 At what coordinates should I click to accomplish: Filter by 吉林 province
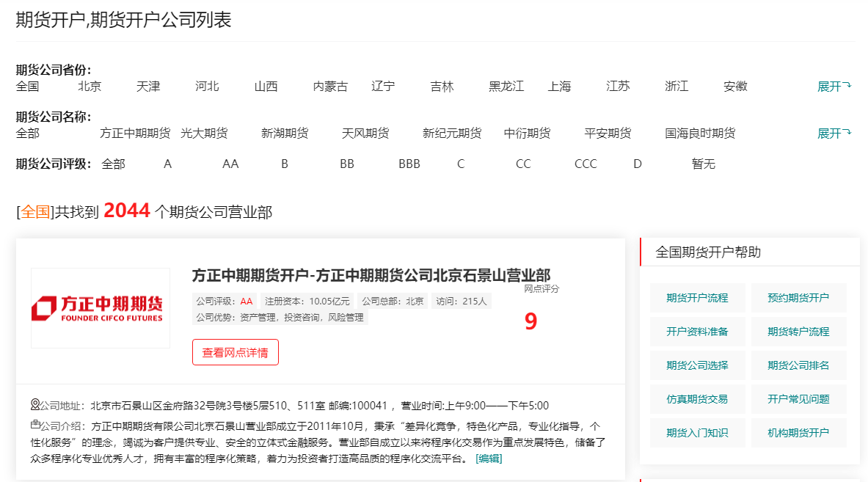[x=442, y=87]
